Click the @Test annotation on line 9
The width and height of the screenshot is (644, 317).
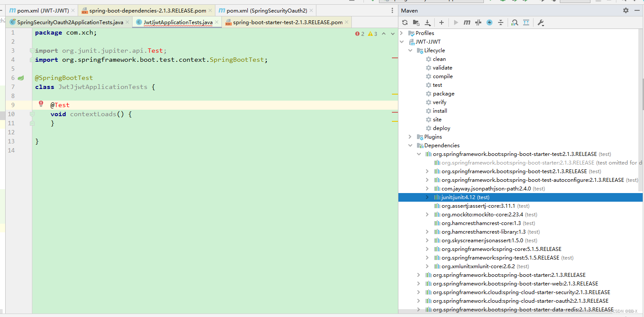click(x=60, y=105)
